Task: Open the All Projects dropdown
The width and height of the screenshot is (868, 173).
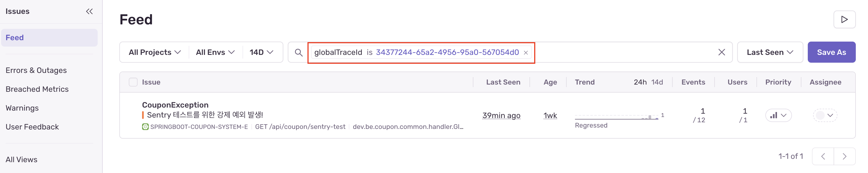Action: 155,52
